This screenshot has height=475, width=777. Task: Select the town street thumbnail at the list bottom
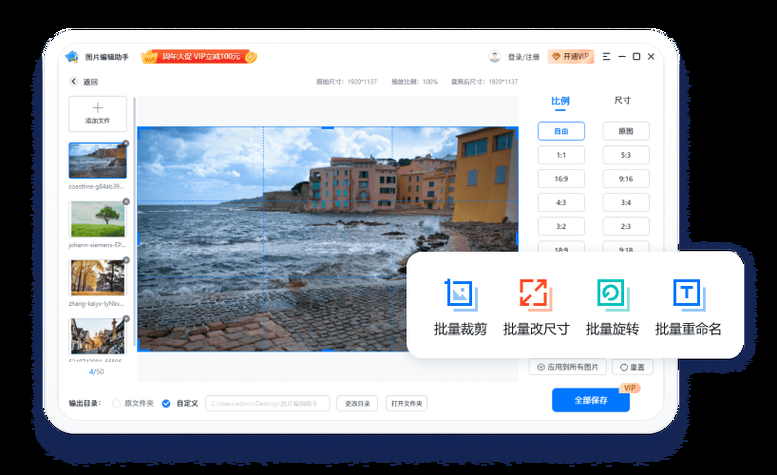[98, 336]
